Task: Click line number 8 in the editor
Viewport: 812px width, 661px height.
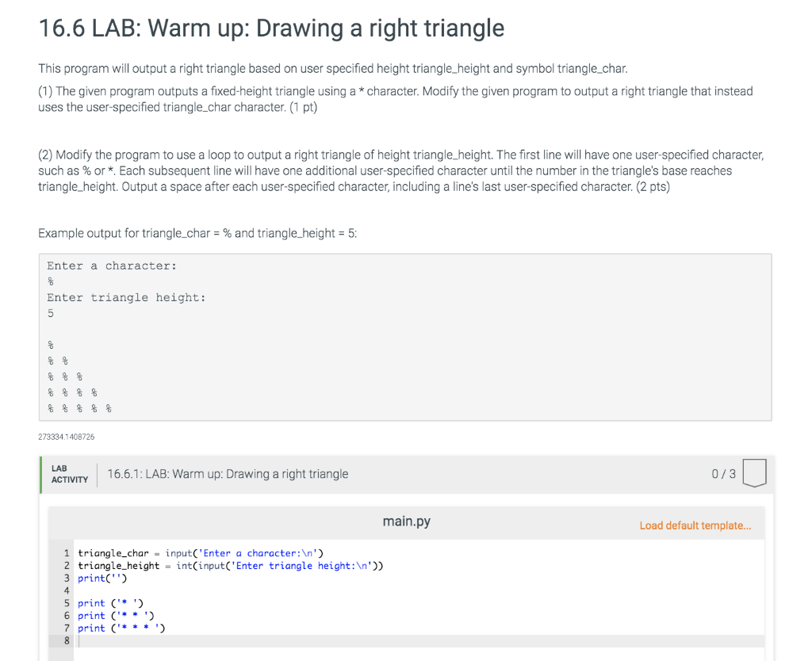Action: (67, 640)
